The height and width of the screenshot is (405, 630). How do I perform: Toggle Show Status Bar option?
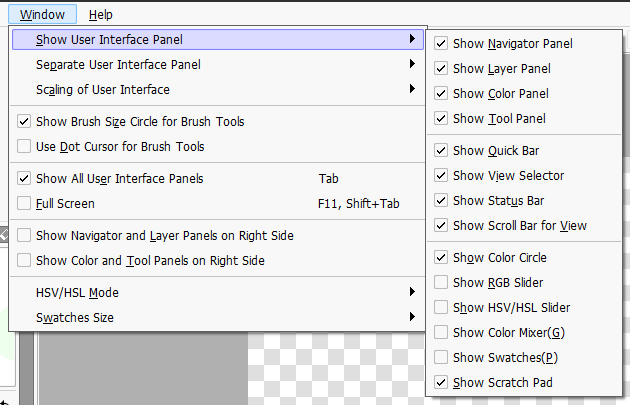[524, 200]
